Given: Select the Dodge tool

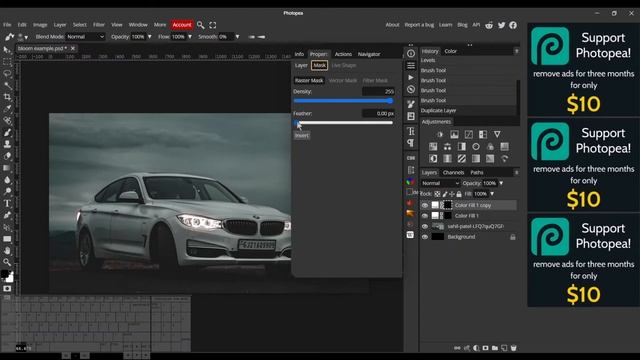Looking at the screenshot, I should point(7,191).
